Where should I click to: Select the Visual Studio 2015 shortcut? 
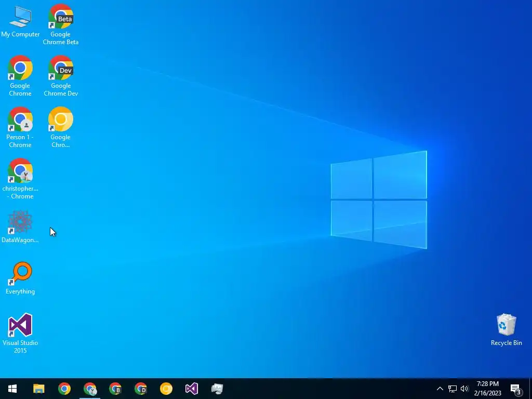(20, 333)
